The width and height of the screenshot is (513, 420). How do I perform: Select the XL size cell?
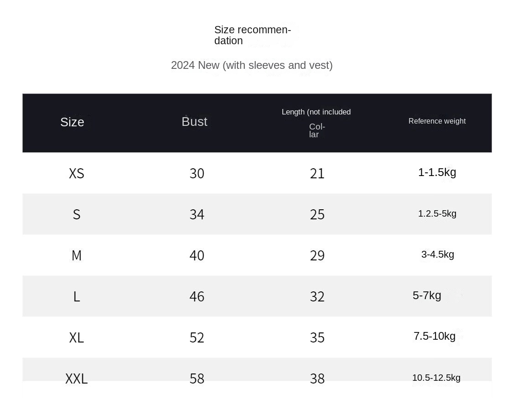[77, 338]
